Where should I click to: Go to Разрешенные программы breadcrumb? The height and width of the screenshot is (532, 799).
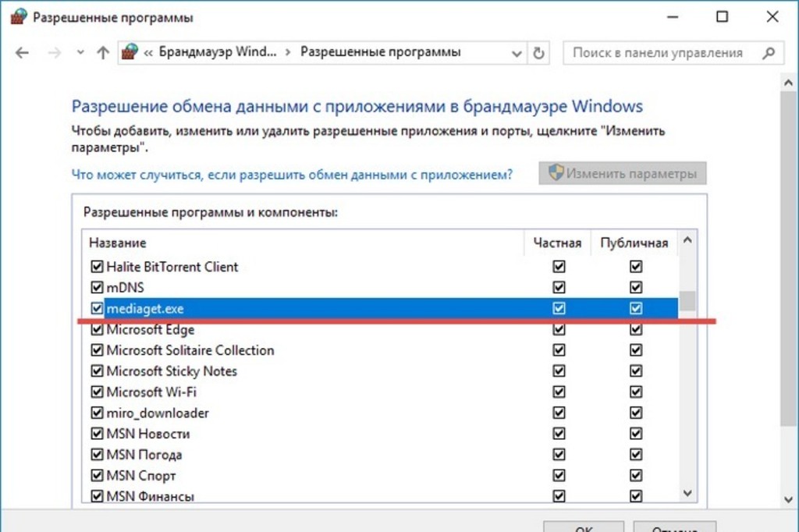tap(381, 52)
